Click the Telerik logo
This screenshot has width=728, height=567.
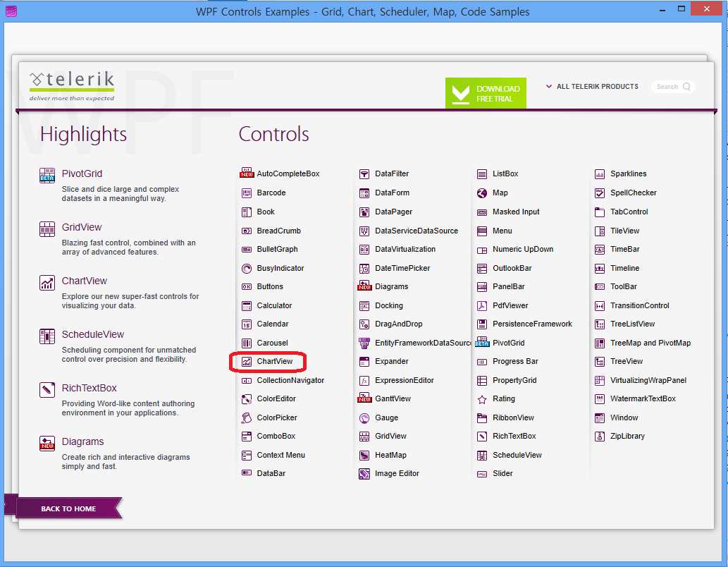pos(72,86)
